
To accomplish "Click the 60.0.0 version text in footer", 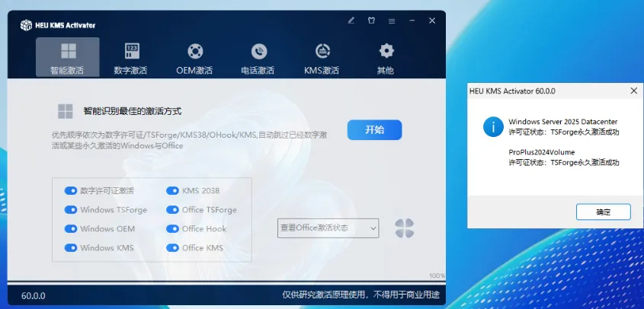I will pyautogui.click(x=34, y=296).
